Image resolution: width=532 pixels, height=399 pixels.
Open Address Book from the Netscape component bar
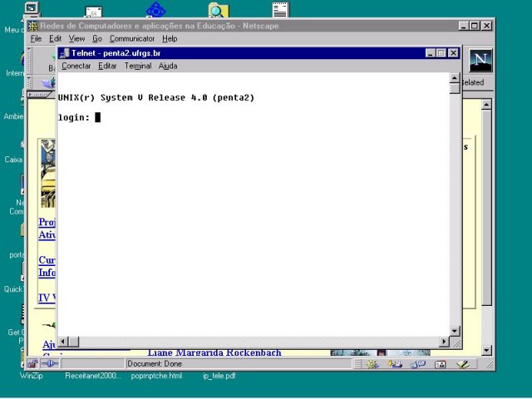click(440, 364)
